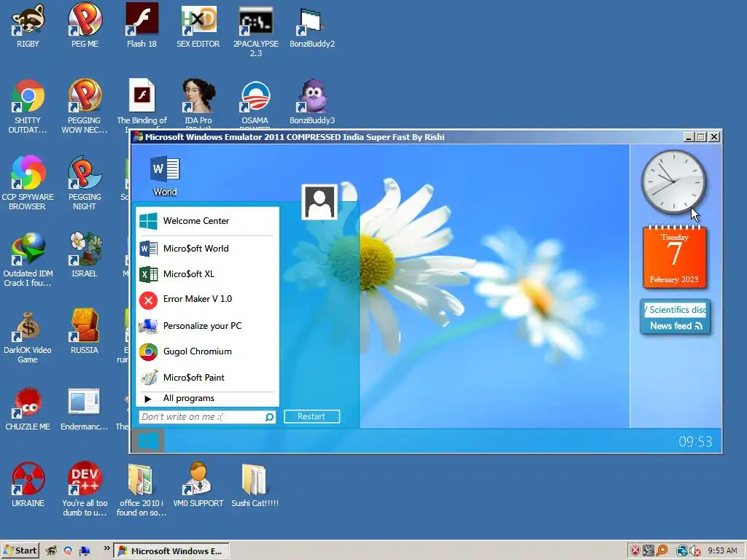Expand All programs list

pos(207,398)
